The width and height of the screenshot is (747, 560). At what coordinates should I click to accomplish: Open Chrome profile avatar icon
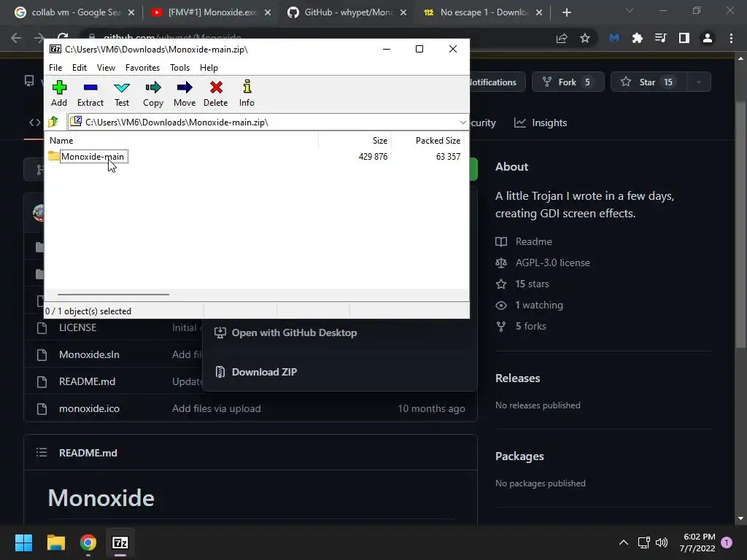point(708,38)
